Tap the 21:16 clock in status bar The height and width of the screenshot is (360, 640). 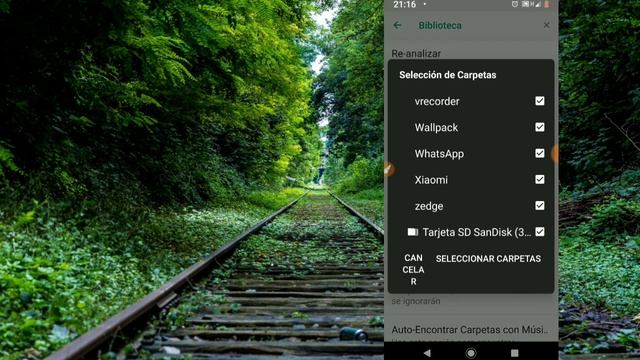coord(404,4)
